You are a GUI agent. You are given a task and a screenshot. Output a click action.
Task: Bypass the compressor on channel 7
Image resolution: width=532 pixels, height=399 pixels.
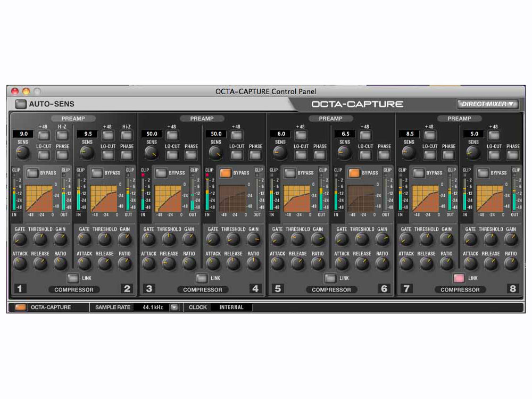(x=418, y=173)
